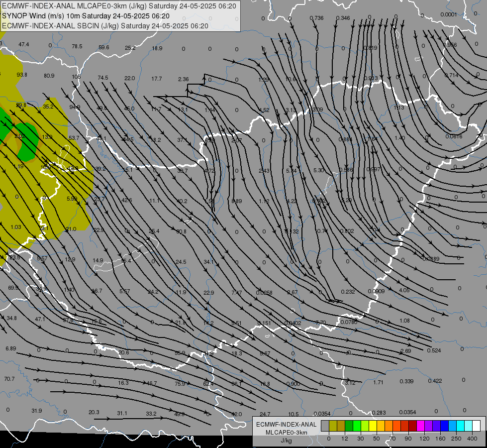Click the map value 2.36
This screenshot has width=487, height=448.
tap(184, 79)
